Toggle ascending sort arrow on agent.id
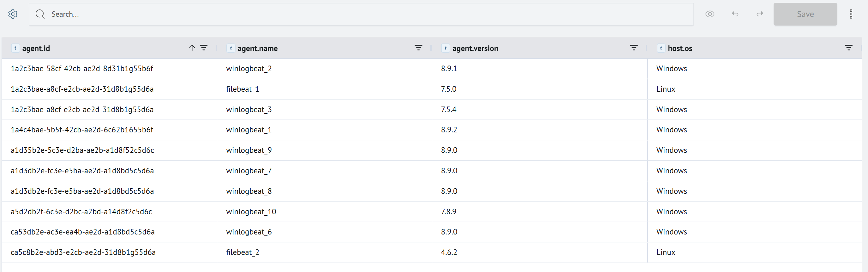 (192, 48)
